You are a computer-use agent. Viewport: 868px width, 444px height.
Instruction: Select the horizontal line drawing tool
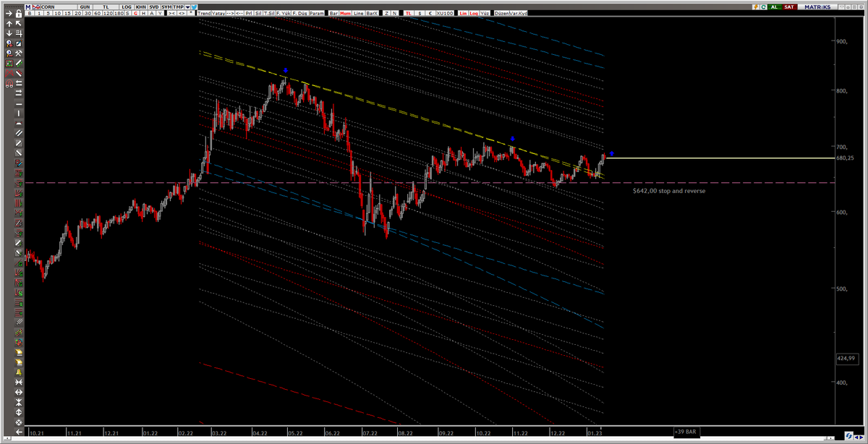pyautogui.click(x=19, y=104)
